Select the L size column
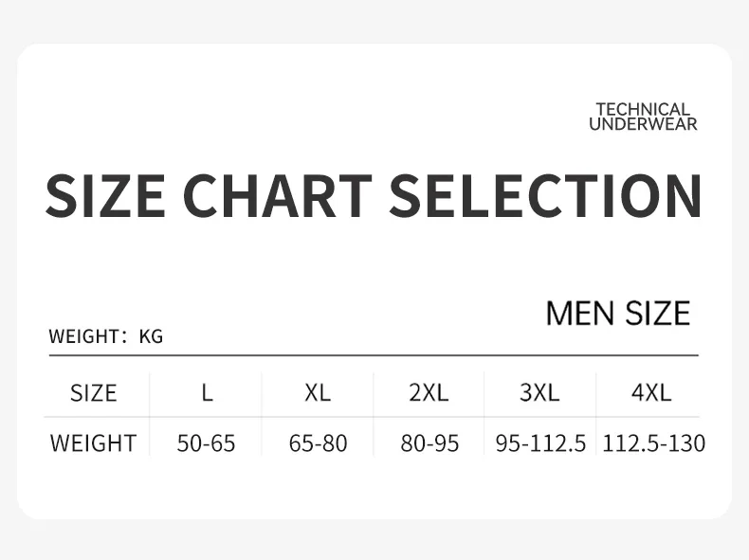The width and height of the screenshot is (749, 560). (207, 393)
